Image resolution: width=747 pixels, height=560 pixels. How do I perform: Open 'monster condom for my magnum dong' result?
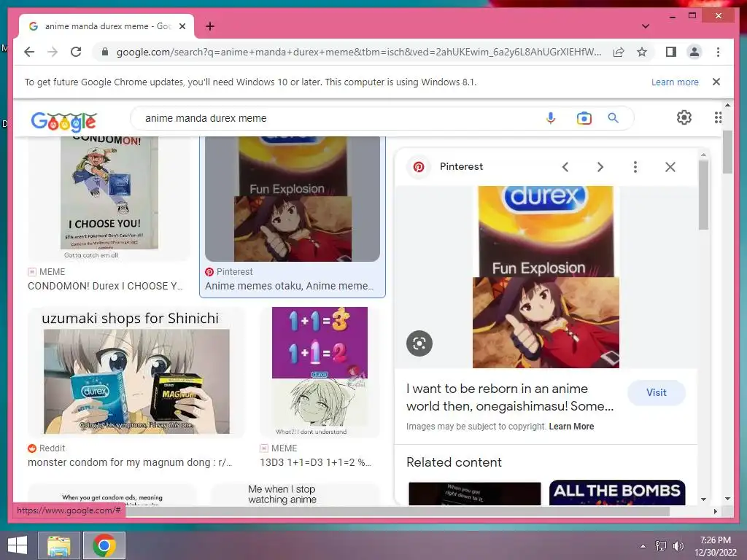[130, 462]
